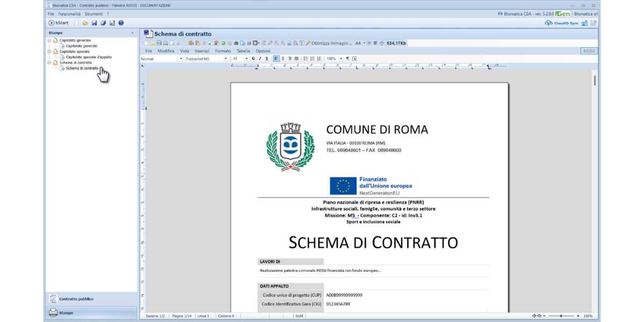Toggle italic formatting (I) button
644x322 pixels.
coord(260,58)
